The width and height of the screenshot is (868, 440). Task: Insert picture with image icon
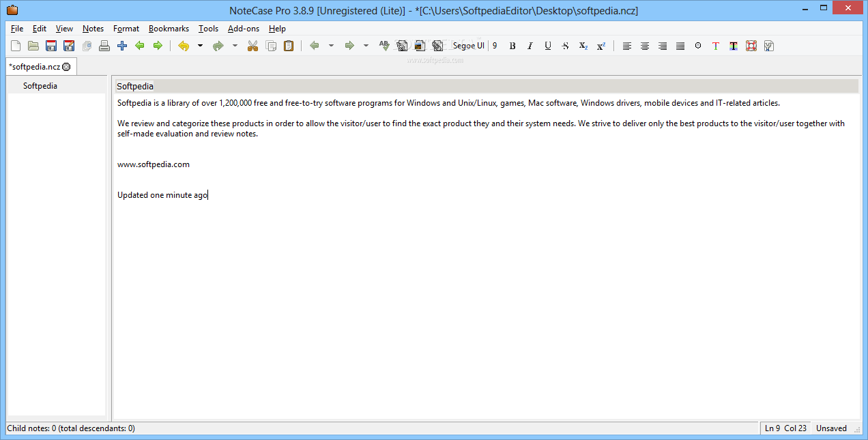pyautogui.click(x=420, y=46)
